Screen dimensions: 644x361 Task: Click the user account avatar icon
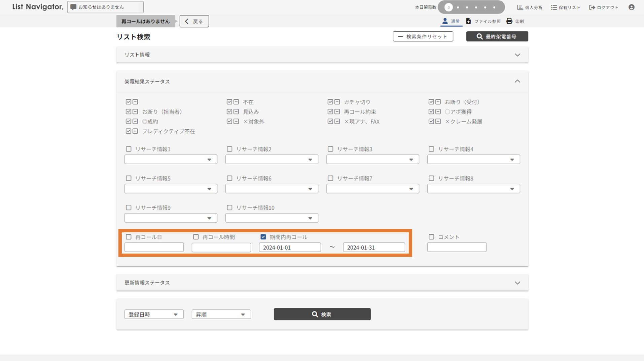(x=631, y=7)
